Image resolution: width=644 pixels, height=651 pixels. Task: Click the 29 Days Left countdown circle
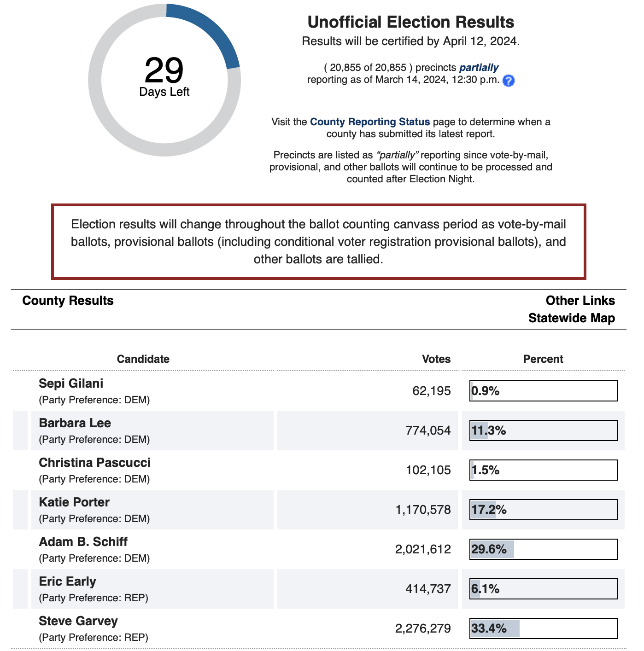click(164, 80)
